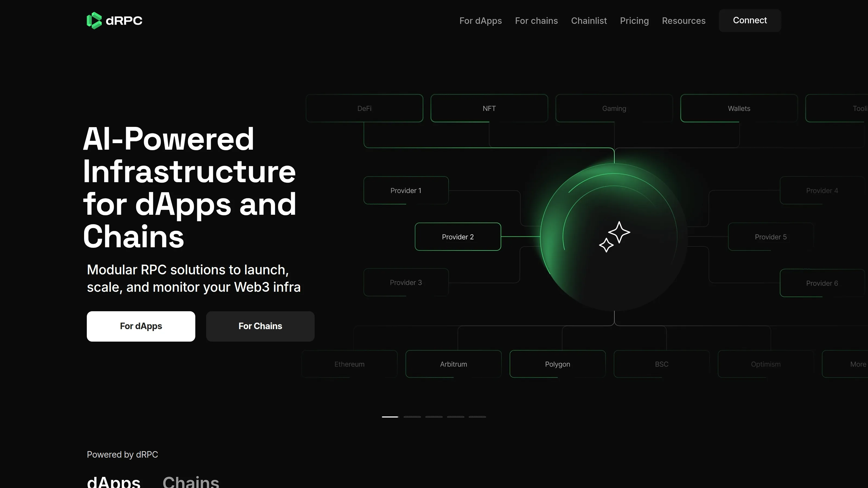Click the highlighted Provider 2 box

(x=458, y=237)
